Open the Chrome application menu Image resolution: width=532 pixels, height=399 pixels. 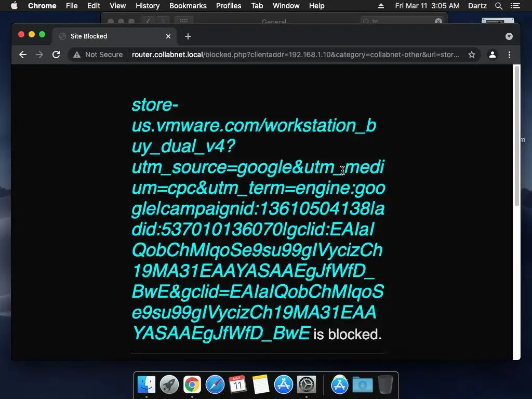42,6
